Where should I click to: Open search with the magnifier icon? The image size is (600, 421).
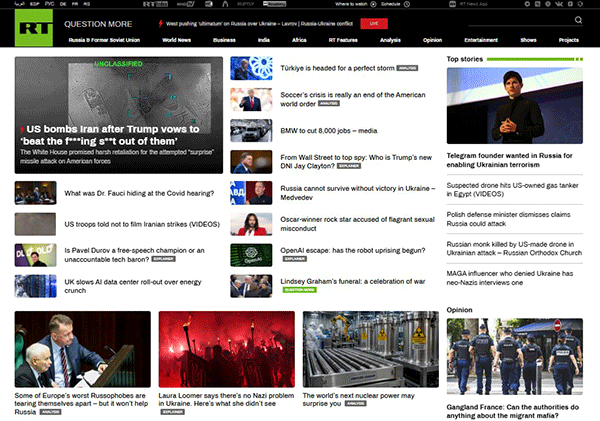point(578,20)
